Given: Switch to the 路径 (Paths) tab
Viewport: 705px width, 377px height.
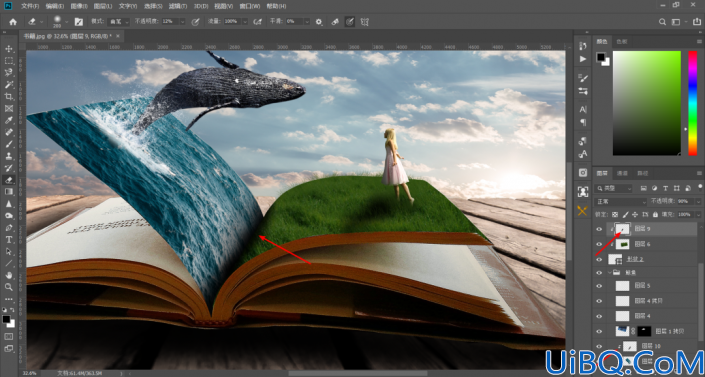Looking at the screenshot, I should click(x=642, y=174).
